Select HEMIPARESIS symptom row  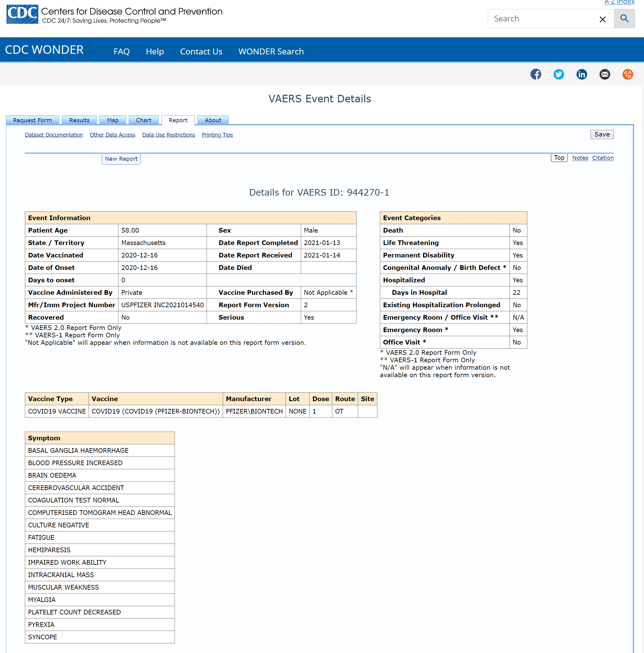tap(100, 550)
